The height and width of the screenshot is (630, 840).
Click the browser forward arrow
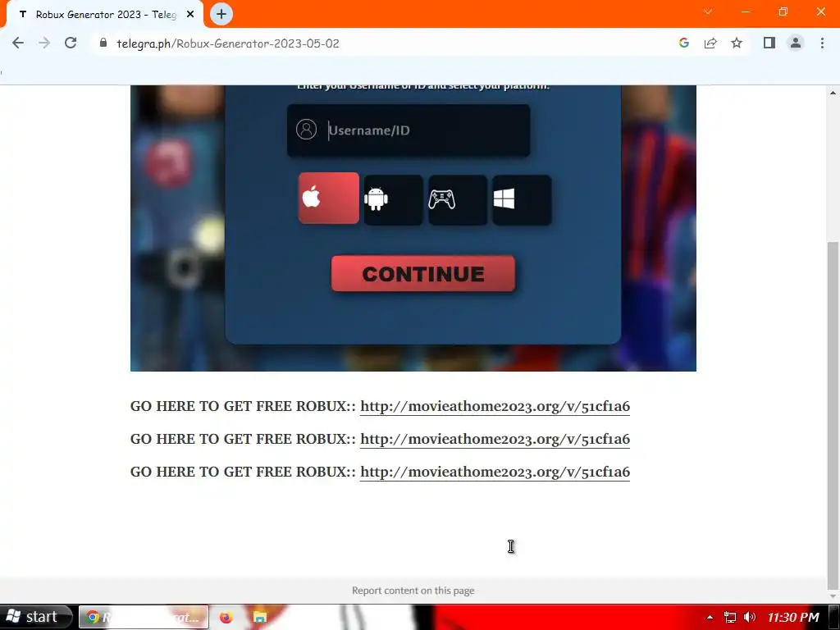[44, 43]
